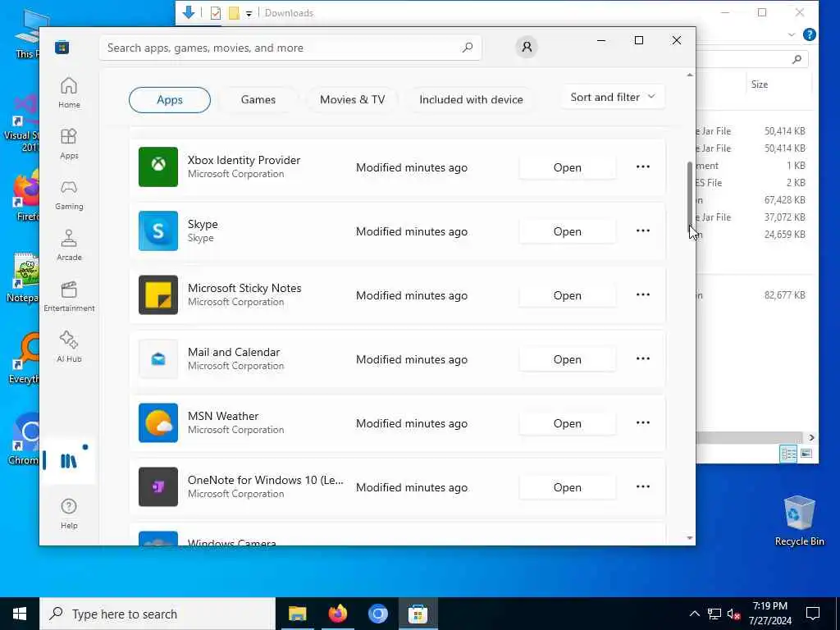Click Microsoft Store taskbar icon

(418, 614)
